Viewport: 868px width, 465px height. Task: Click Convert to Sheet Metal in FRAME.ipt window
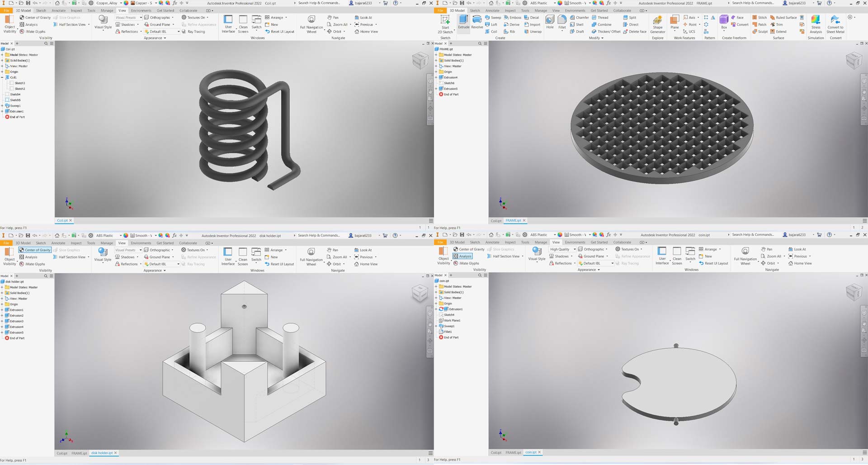tap(835, 24)
